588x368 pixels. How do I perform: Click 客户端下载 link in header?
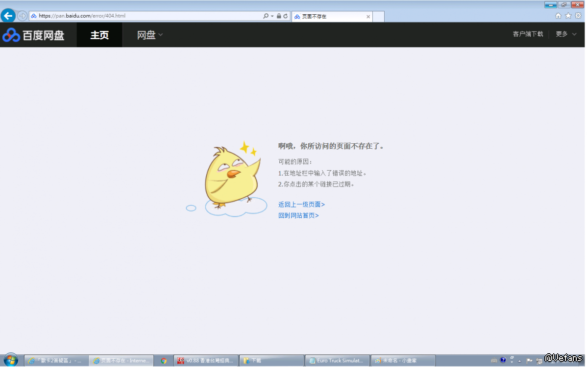point(528,34)
